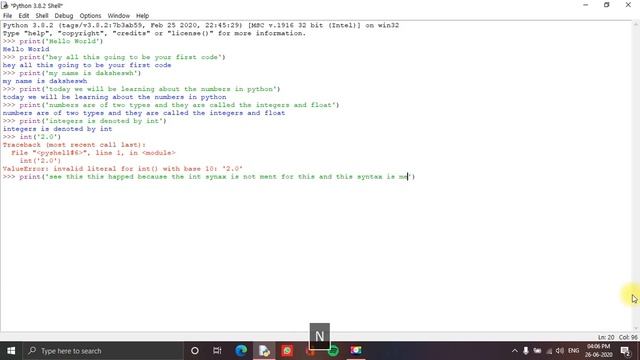
Task: Click the battery tray icon
Action: (538, 351)
